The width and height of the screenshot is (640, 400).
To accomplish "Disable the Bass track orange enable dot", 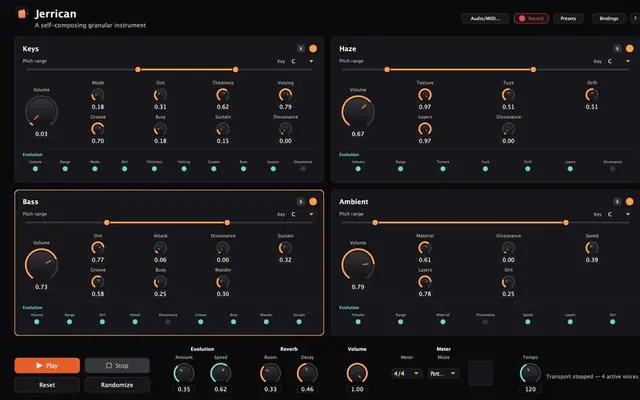I will (313, 202).
